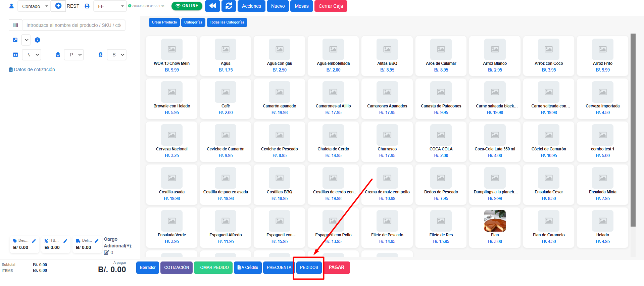The width and height of the screenshot is (644, 286).
Task: Click the purple COTIZACIÓN button
Action: click(x=177, y=268)
